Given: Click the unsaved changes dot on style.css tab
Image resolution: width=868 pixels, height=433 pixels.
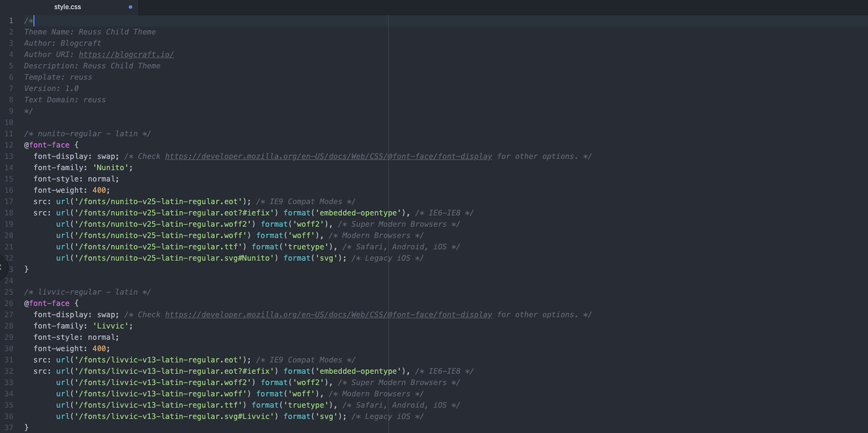Looking at the screenshot, I should 129,7.
